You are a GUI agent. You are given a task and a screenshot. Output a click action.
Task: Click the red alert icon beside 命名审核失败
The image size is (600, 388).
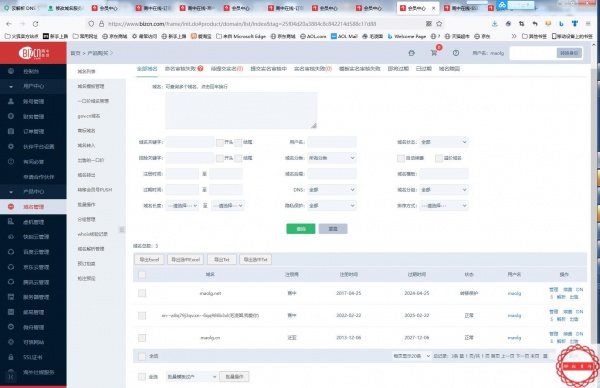[x=201, y=68]
